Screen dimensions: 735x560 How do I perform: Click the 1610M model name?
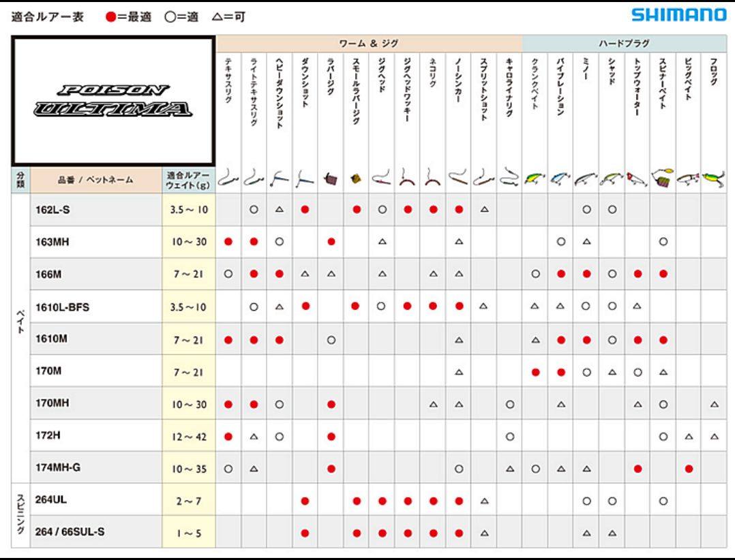click(x=51, y=339)
